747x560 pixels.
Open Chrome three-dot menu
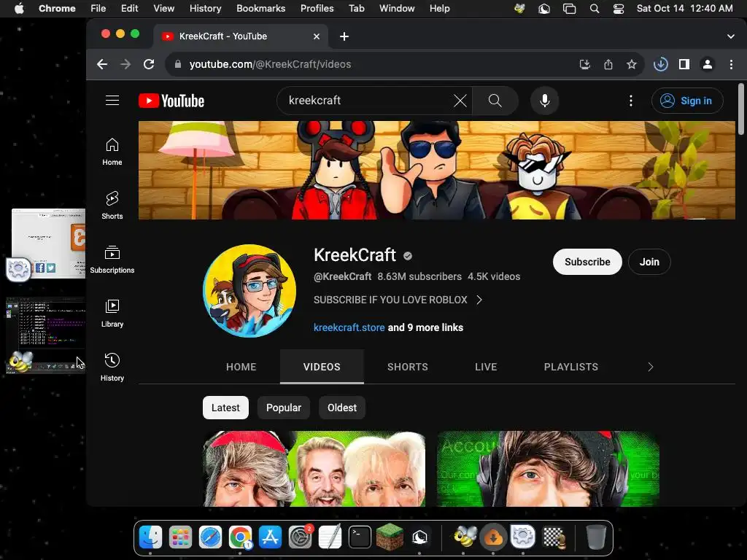click(731, 64)
